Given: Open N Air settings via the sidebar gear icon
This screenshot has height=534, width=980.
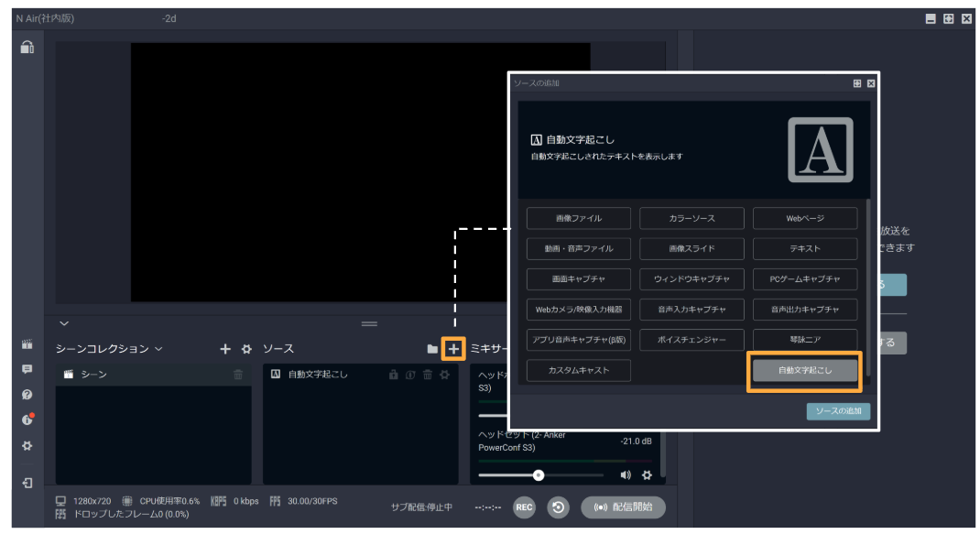Looking at the screenshot, I should pos(27,446).
